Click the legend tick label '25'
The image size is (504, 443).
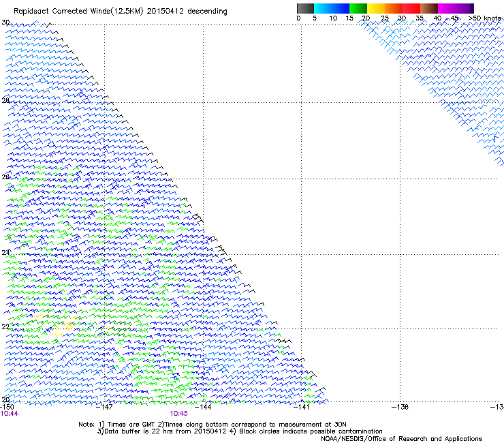pos(385,18)
